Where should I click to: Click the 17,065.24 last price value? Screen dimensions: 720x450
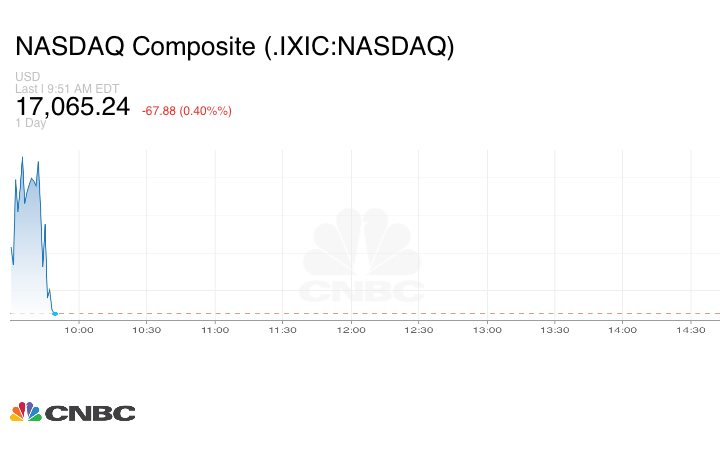[72, 106]
